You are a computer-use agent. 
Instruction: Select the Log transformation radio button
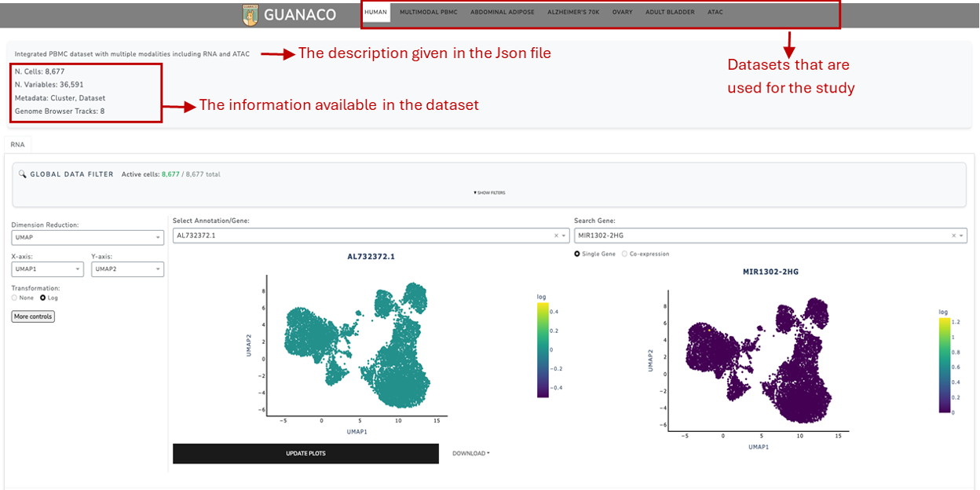[x=43, y=298]
